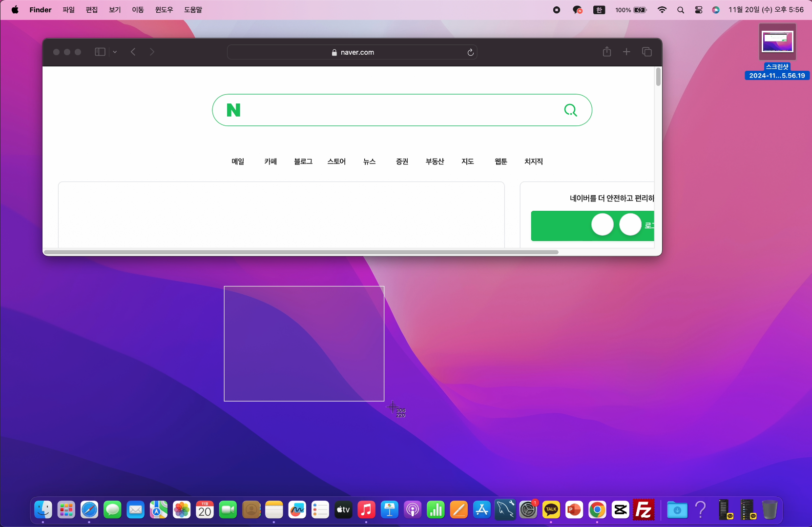Viewport: 812px width, 527px height.
Task: Show tab overview in Safari
Action: click(x=647, y=52)
